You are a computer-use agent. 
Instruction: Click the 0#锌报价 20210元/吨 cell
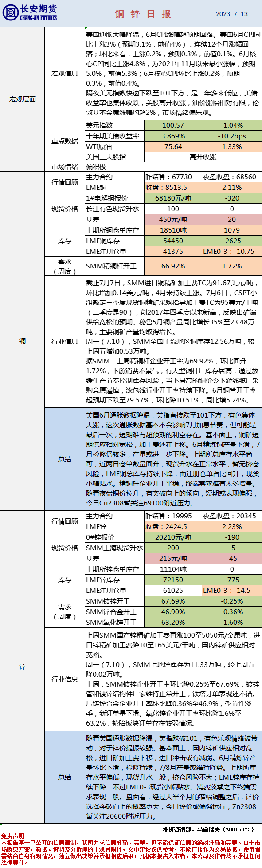coord(173,537)
